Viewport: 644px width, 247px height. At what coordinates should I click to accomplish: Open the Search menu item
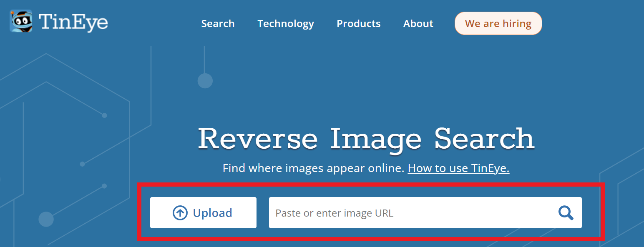click(218, 24)
